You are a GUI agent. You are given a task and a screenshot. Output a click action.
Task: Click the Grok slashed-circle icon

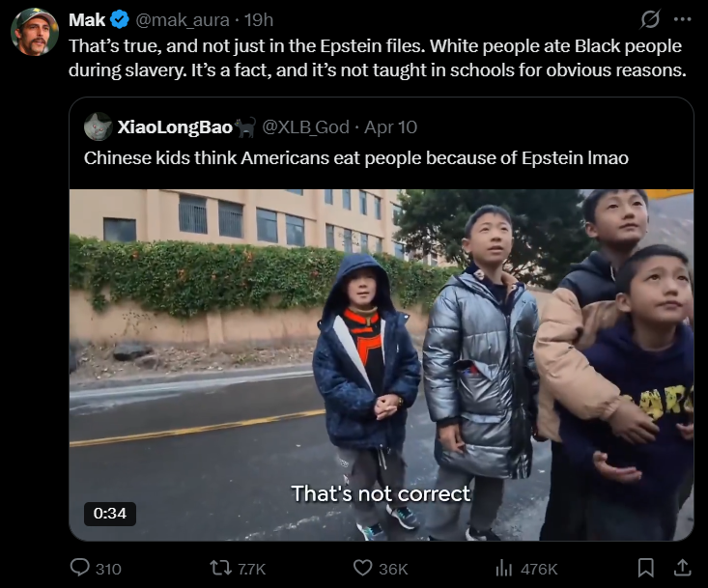pyautogui.click(x=650, y=19)
